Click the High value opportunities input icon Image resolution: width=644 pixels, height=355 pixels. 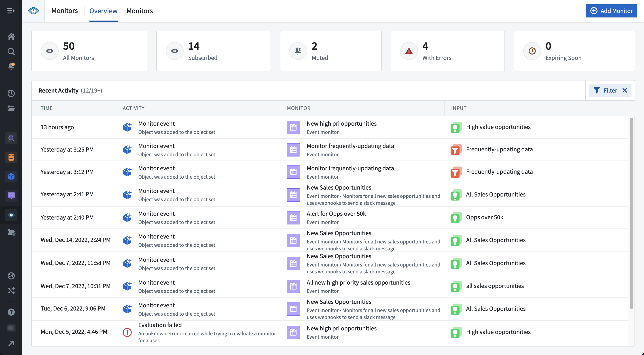click(x=456, y=127)
